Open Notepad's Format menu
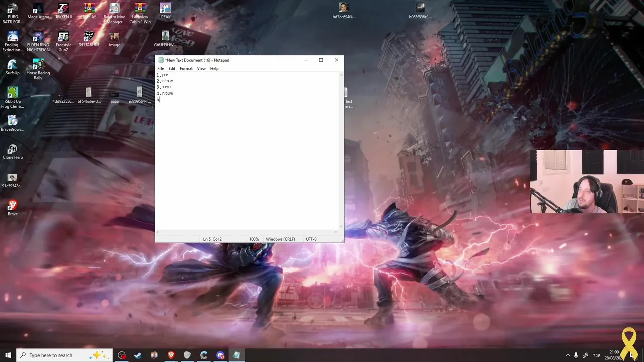The width and height of the screenshot is (644, 362). tap(186, 68)
